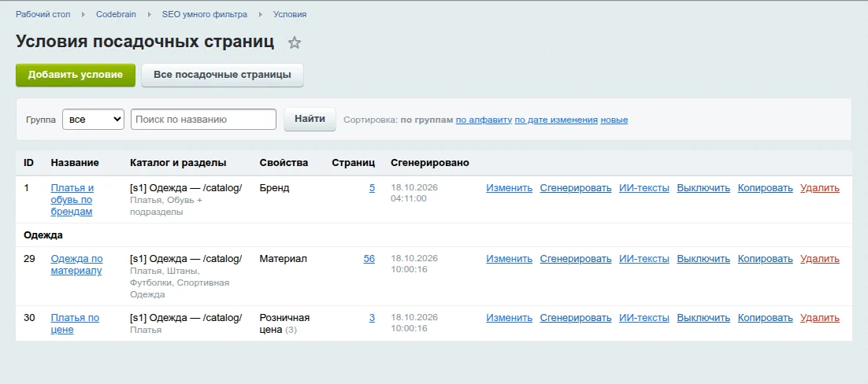Open Условия breadcrumb

point(290,14)
